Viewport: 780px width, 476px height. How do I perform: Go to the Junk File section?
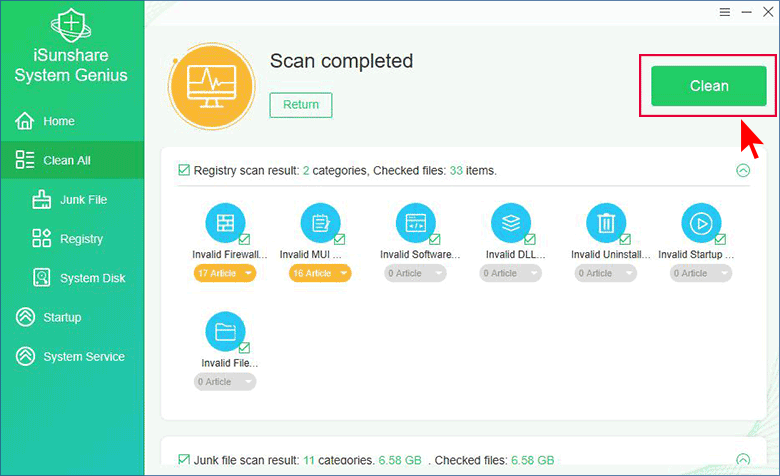point(83,200)
